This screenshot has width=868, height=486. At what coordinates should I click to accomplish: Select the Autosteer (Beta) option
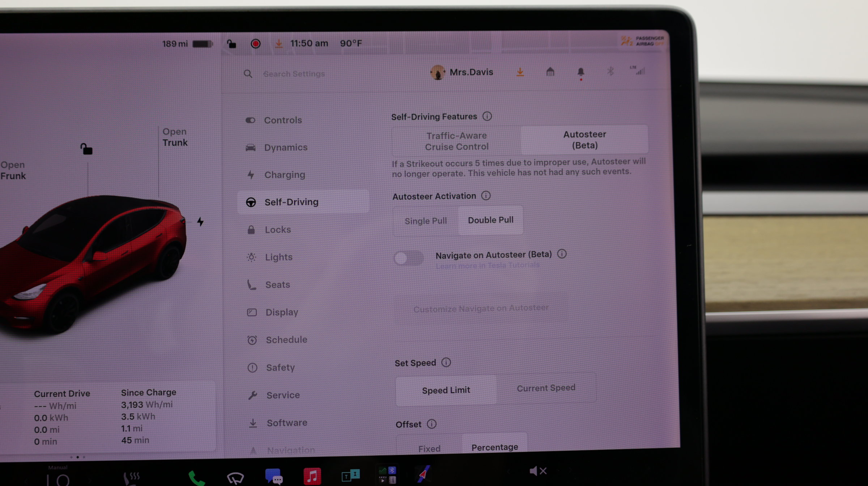coord(584,140)
